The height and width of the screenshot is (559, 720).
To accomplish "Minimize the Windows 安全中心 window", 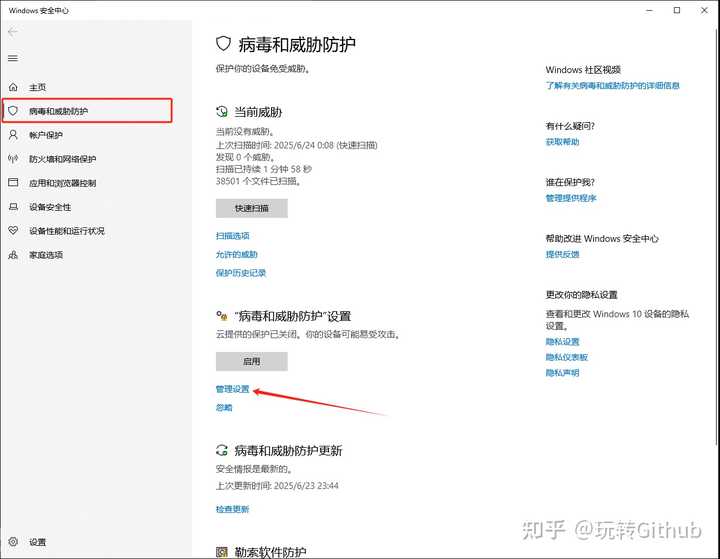I will (x=649, y=10).
